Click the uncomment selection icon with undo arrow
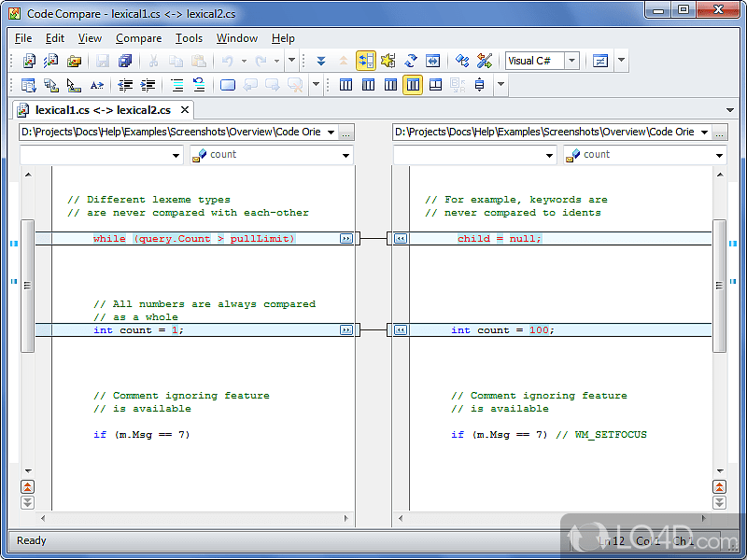The height and width of the screenshot is (560, 747). point(199,85)
